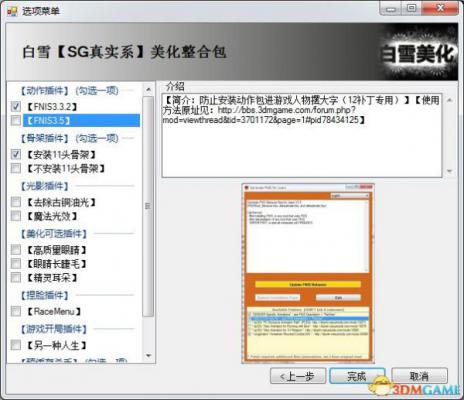This screenshot has width=464, height=400.
Task: Click the 白雪美化 logo image in the banner
Action: (419, 52)
